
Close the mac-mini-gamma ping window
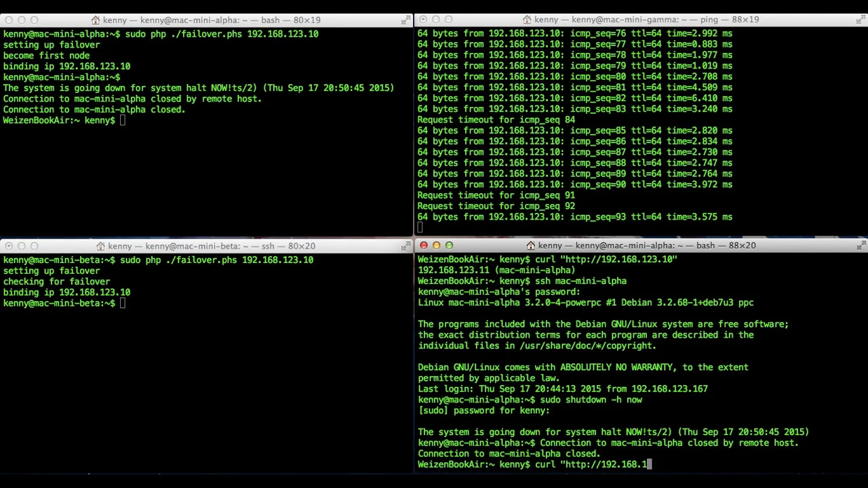(x=423, y=20)
